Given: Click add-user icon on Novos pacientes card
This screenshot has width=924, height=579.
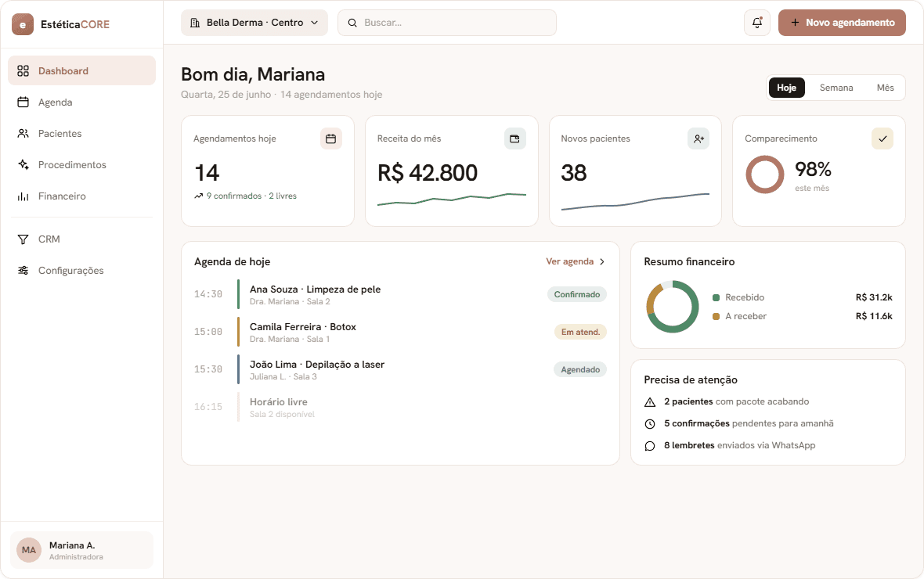Looking at the screenshot, I should 698,138.
